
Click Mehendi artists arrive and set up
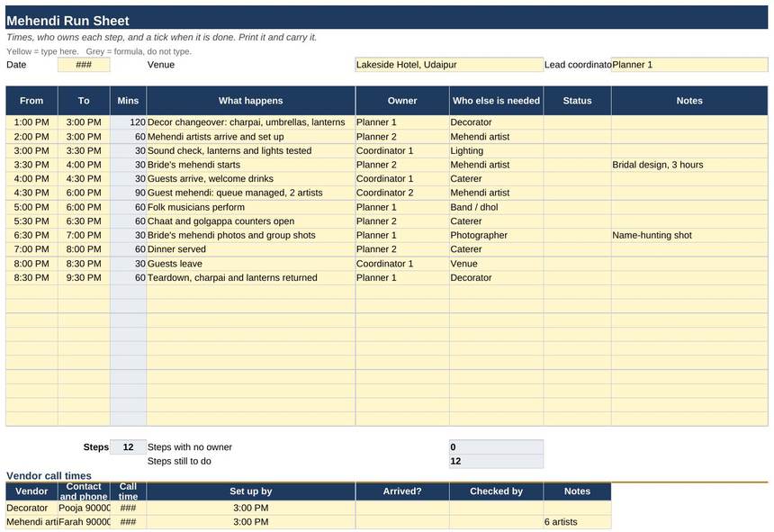[251, 137]
